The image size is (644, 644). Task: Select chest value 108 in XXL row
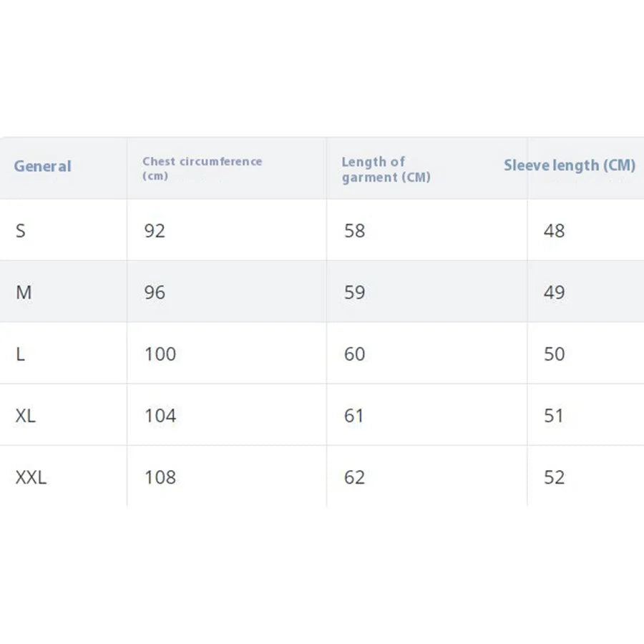point(160,477)
